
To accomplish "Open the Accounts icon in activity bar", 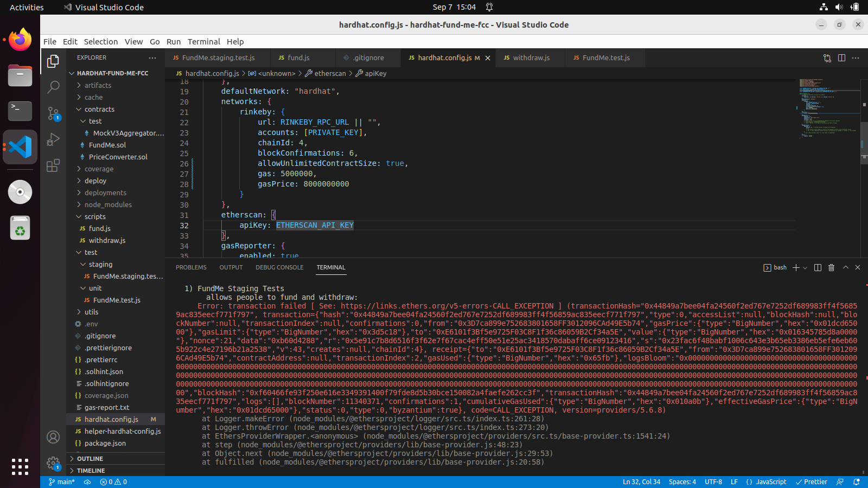I will [53, 437].
